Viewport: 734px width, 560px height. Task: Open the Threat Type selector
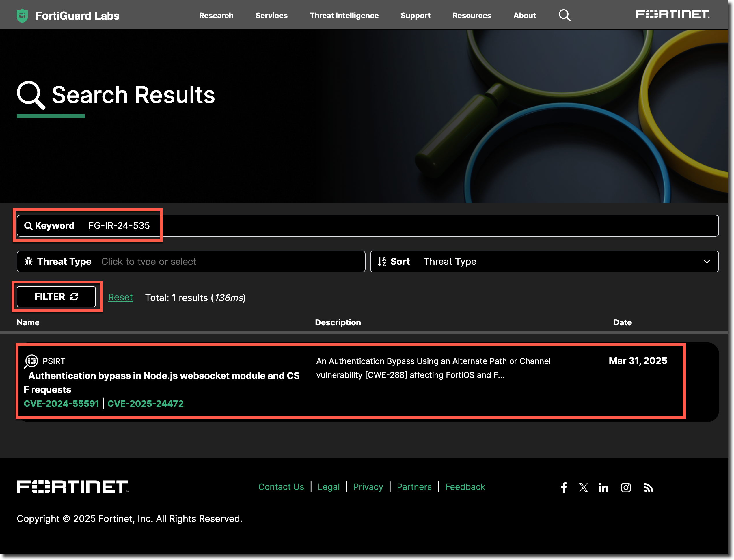coord(191,262)
